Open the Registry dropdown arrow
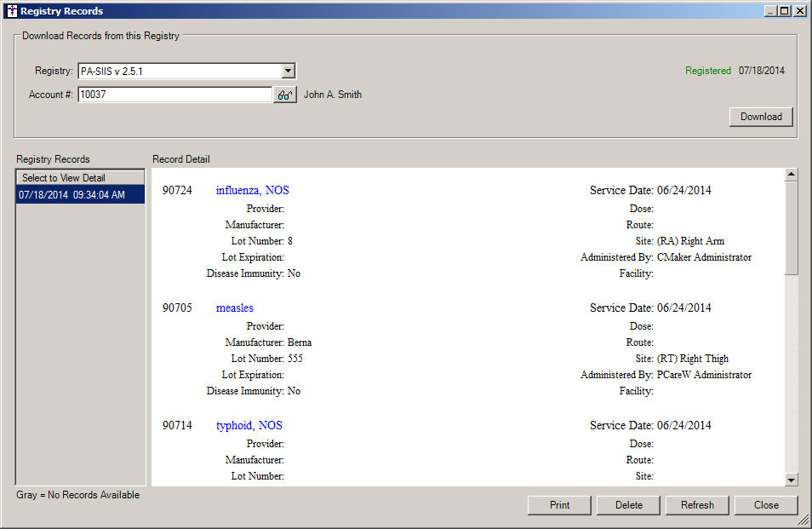This screenshot has height=529, width=812. [289, 72]
